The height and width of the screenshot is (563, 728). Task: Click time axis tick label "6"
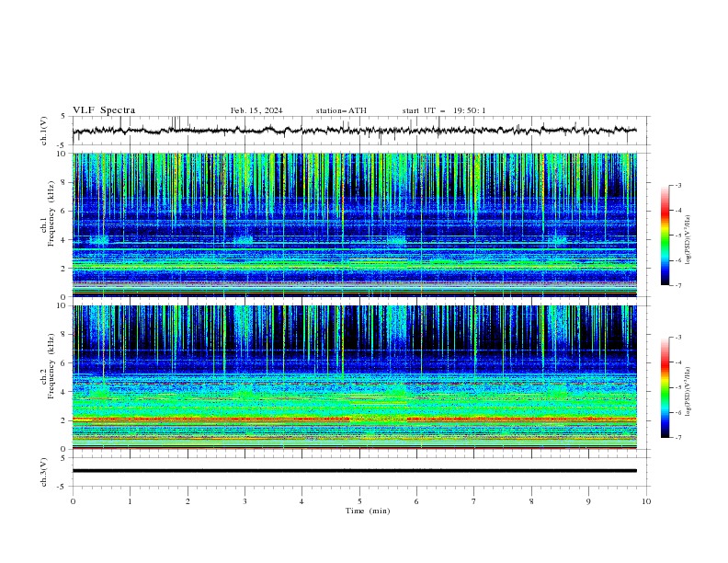click(x=416, y=501)
